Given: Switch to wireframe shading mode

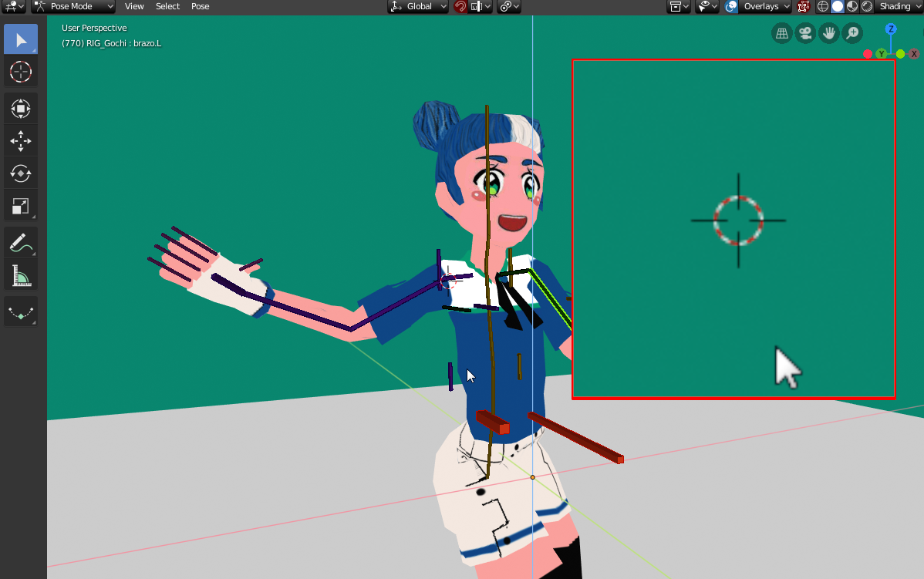Looking at the screenshot, I should click(x=823, y=6).
